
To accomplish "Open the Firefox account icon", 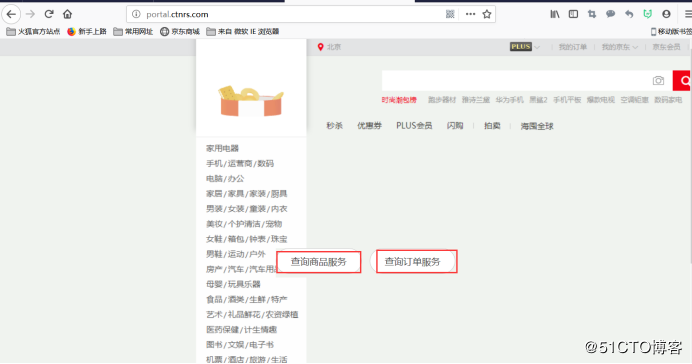I will (x=666, y=14).
